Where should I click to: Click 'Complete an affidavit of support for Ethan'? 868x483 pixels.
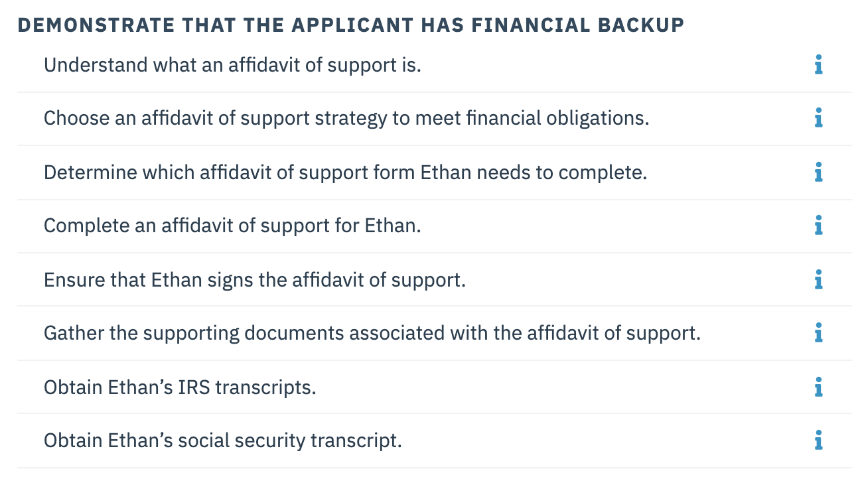(x=232, y=226)
